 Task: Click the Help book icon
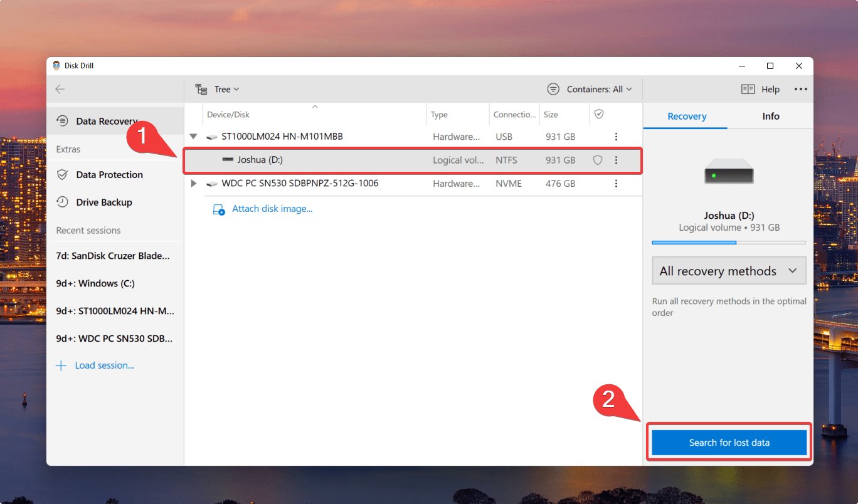tap(748, 89)
